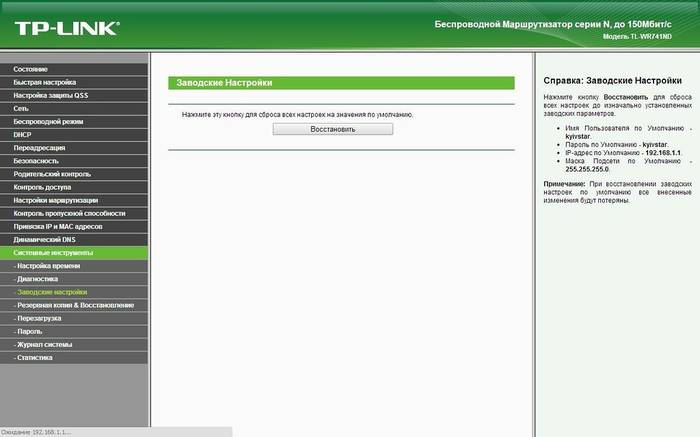This screenshot has height=437, width=700.
Task: Open the Состояние menu item
Action: pyautogui.click(x=74, y=69)
